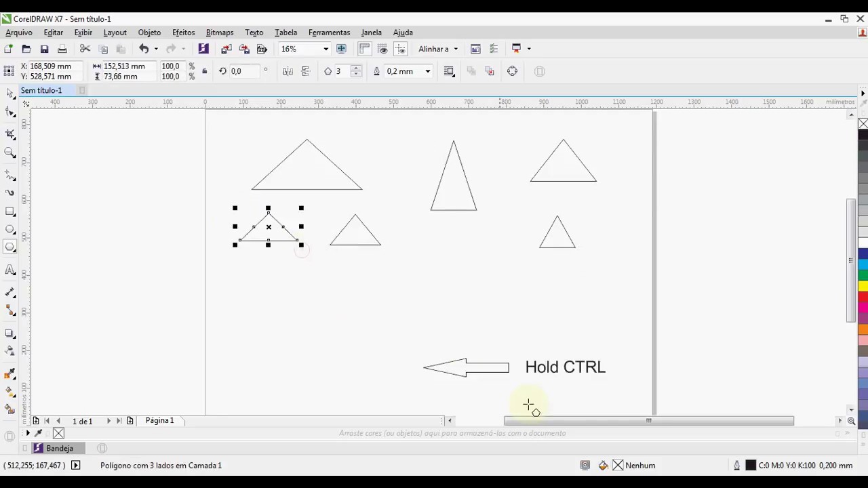Click the Convert to curves icon

[x=512, y=71]
